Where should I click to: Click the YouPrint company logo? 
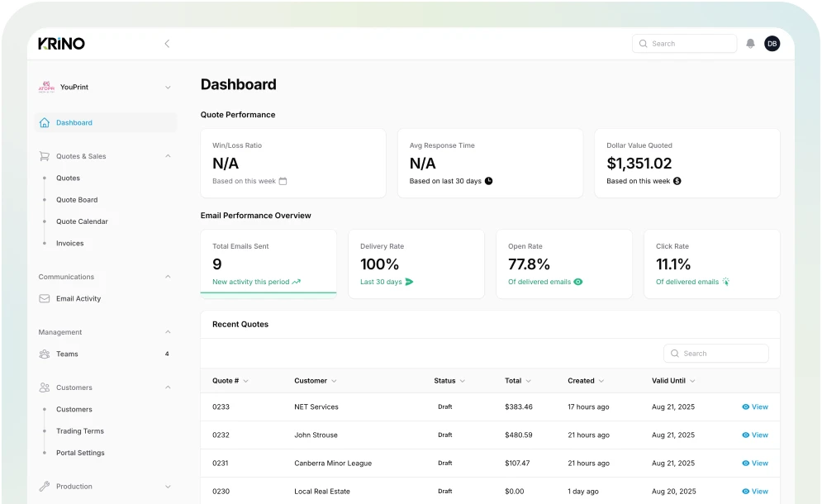46,87
